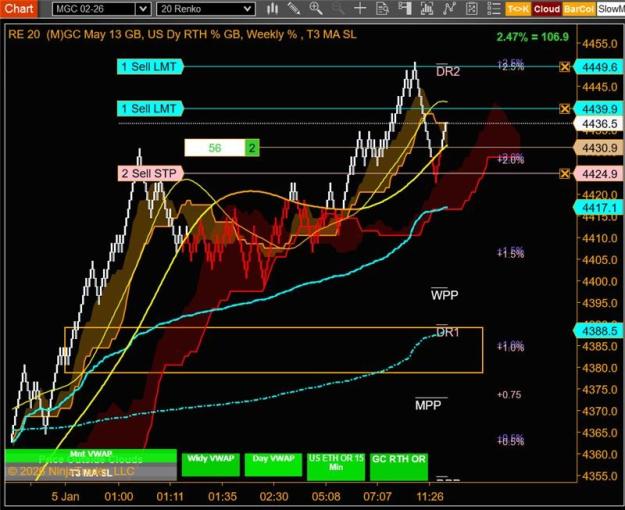Click the 4455.0 price axis label
Viewport: 625px width, 510px height.
(600, 43)
